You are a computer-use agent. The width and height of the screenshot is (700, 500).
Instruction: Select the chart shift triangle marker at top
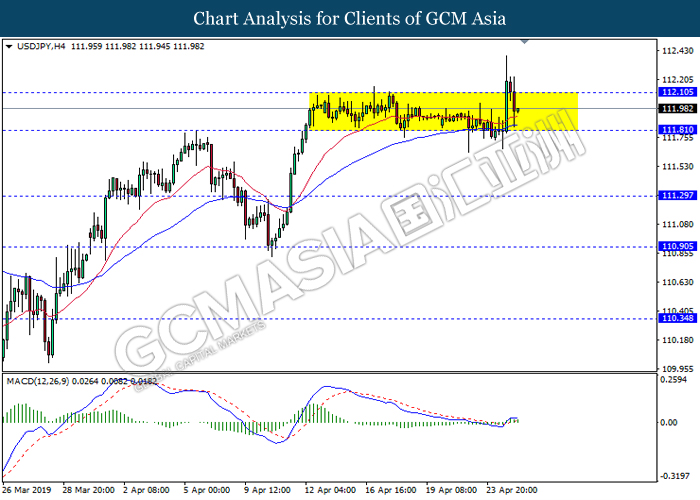pyautogui.click(x=525, y=42)
